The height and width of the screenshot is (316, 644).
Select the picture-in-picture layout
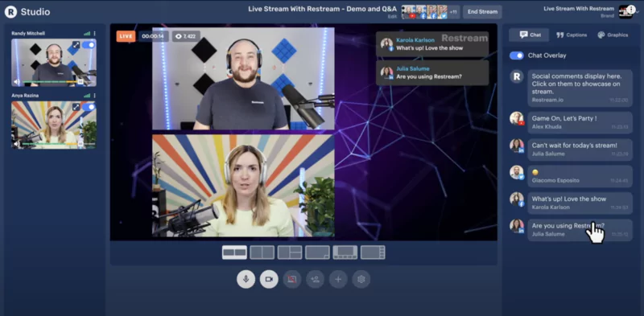coord(317,252)
